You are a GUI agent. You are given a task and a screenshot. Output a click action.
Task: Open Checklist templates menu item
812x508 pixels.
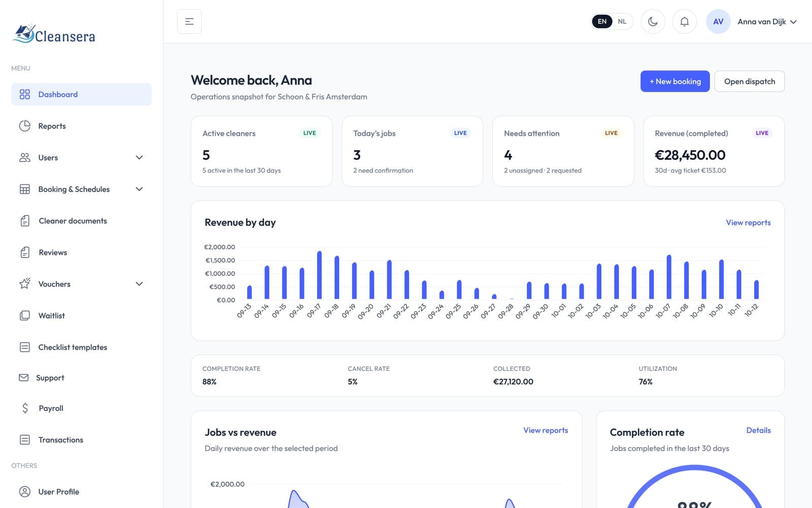[x=81, y=347]
